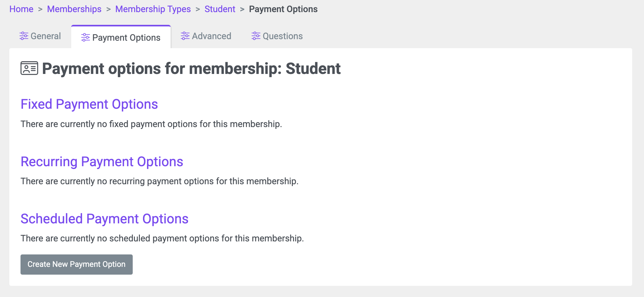The image size is (644, 297).
Task: Click the Payment Options breadcrumb text
Action: point(283,9)
